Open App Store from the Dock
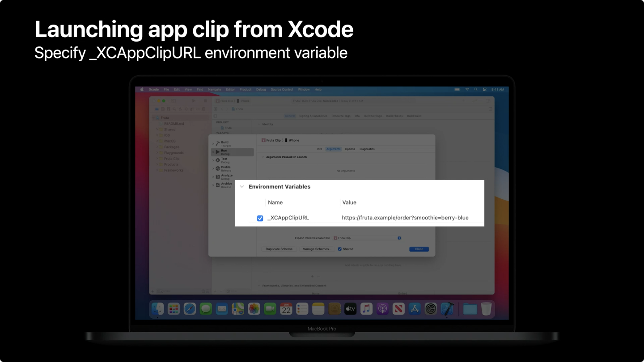 point(415,308)
